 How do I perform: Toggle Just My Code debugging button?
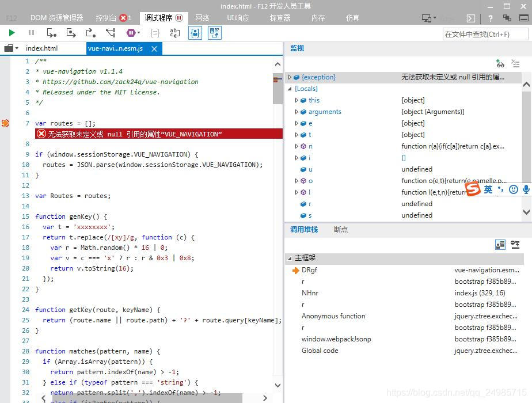click(195, 33)
